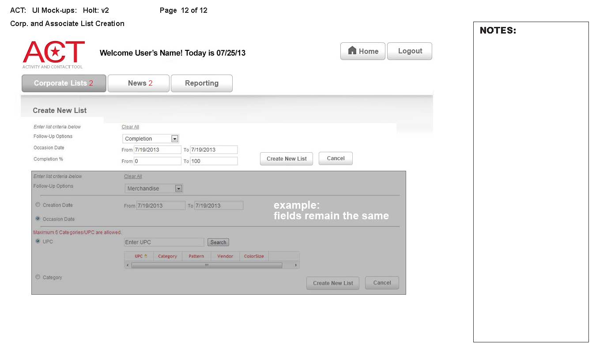Click Clear All link above Completion dropdown
The image size is (607, 364).
coord(130,127)
